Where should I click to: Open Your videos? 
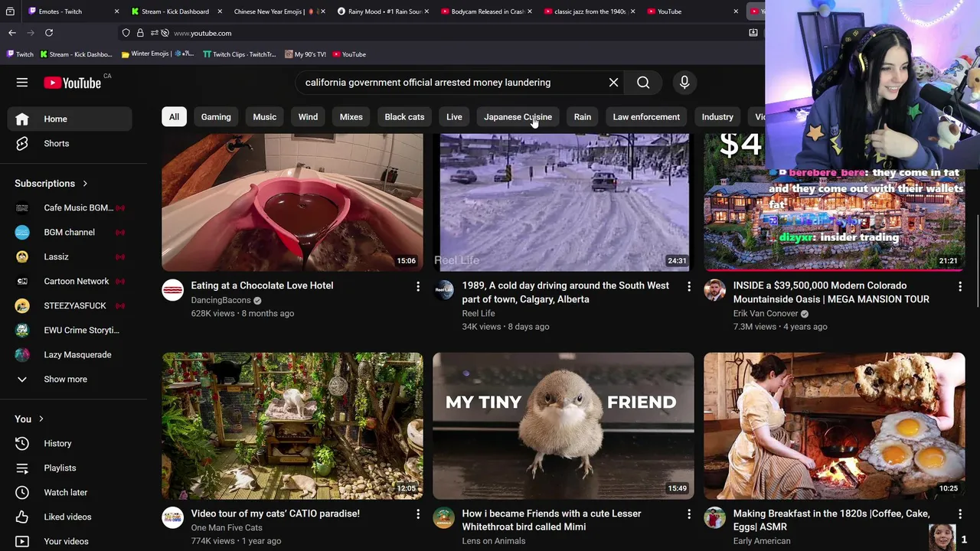coord(70,541)
